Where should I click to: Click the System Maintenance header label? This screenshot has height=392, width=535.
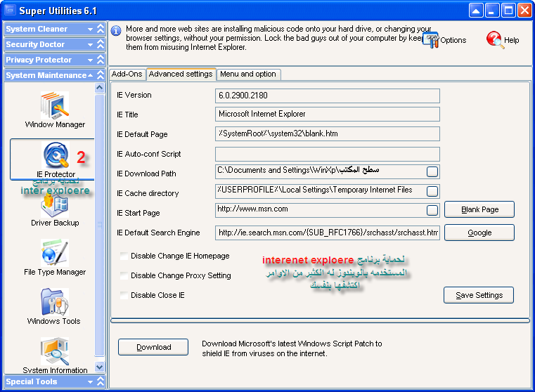46,75
